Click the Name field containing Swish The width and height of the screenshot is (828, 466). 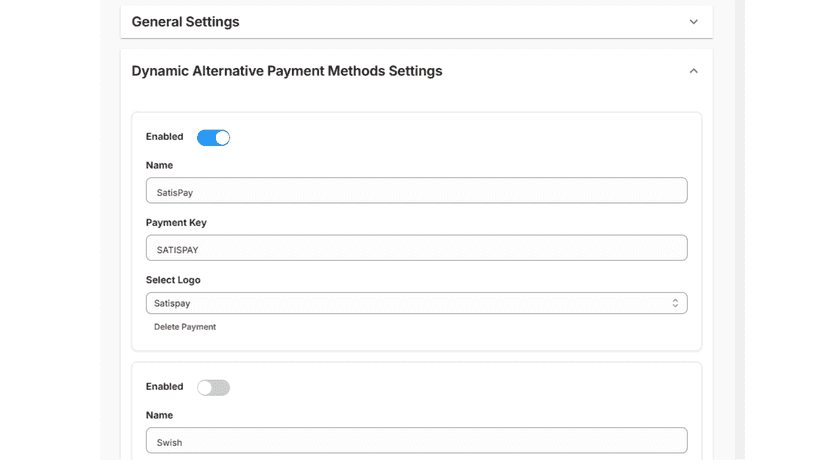(x=417, y=441)
